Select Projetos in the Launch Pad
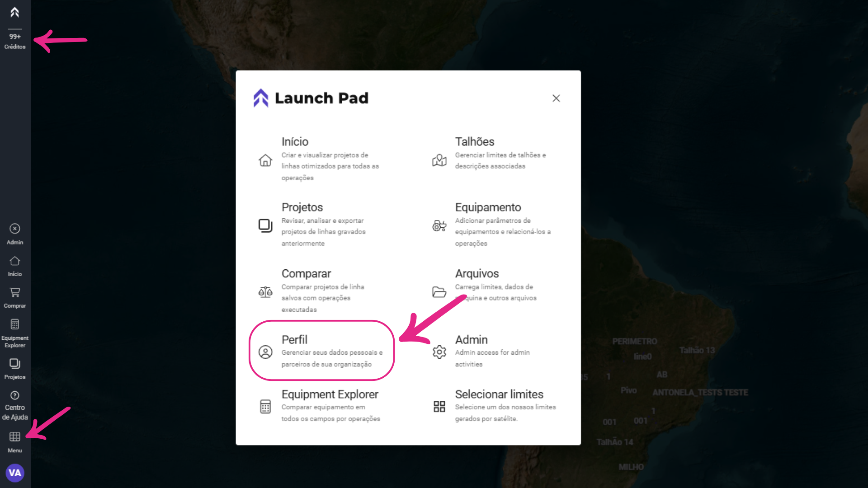This screenshot has width=868, height=488. (302, 207)
